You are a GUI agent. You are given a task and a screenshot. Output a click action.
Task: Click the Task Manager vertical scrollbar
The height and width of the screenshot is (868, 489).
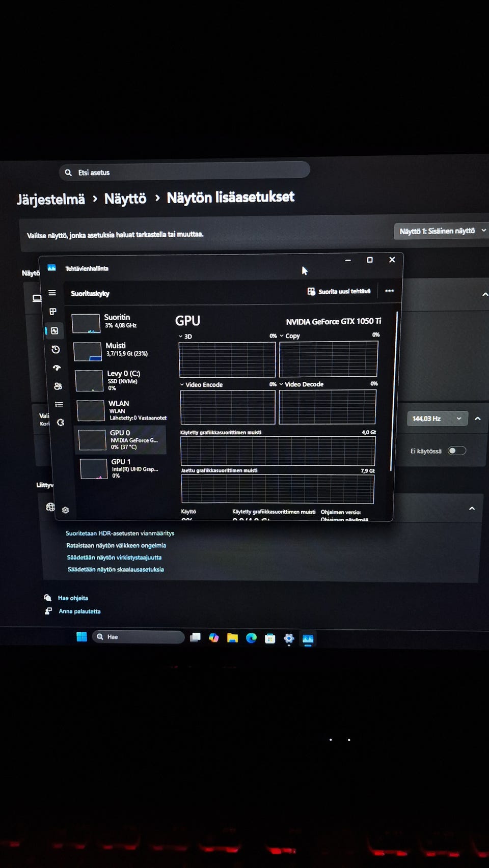click(x=394, y=391)
